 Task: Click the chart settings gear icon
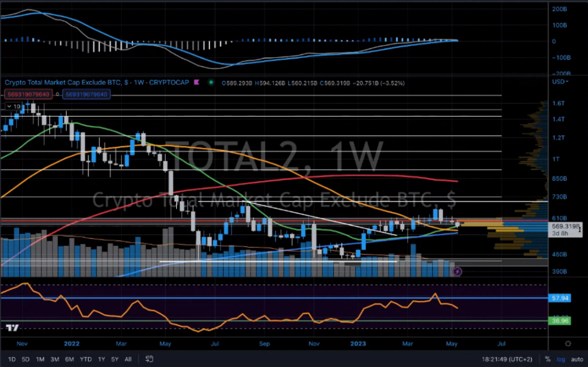568,344
